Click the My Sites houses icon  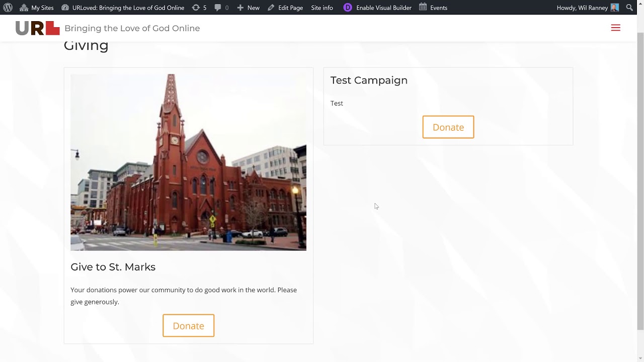tap(24, 8)
